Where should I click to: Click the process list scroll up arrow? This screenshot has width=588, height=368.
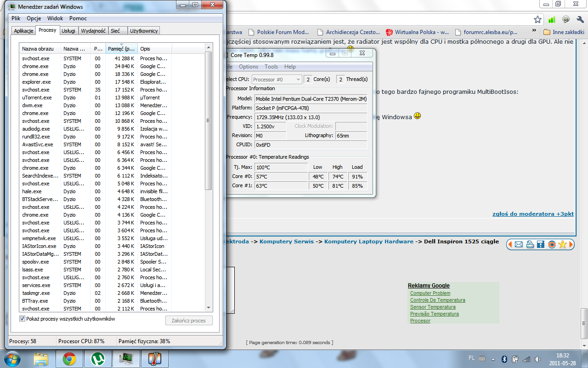[x=209, y=47]
